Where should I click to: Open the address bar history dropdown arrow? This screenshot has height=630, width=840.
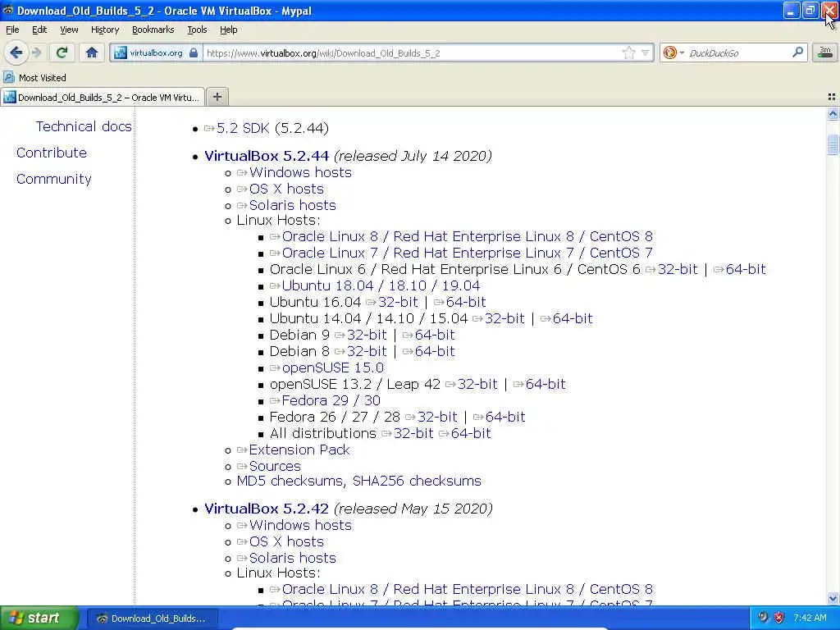pos(646,52)
